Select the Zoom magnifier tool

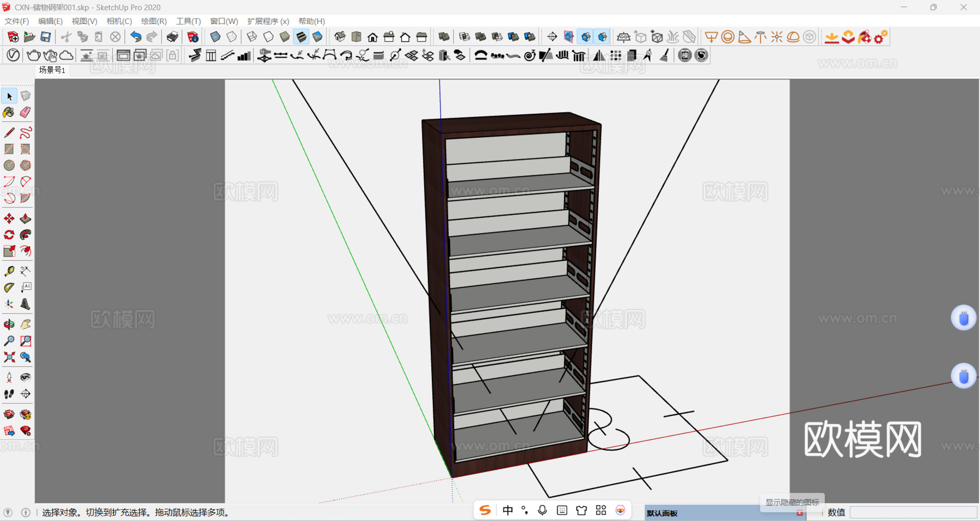tap(9, 341)
